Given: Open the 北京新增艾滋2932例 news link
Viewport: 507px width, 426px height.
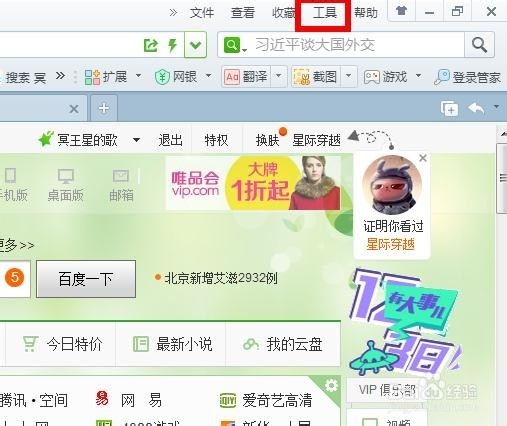Looking at the screenshot, I should click(221, 278).
